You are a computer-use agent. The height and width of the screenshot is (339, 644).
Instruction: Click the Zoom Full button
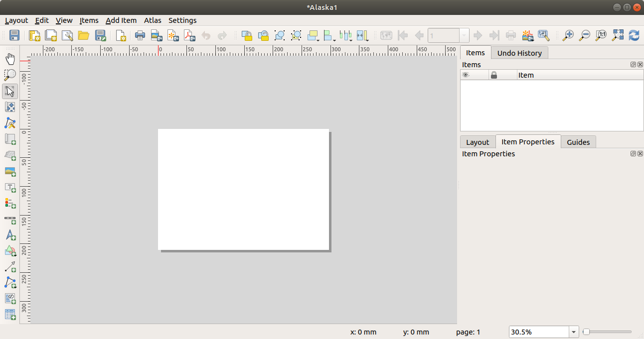[x=618, y=35]
